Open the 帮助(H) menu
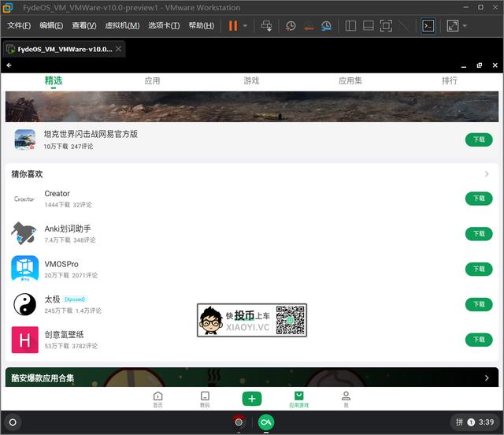The image size is (504, 435). (x=202, y=25)
